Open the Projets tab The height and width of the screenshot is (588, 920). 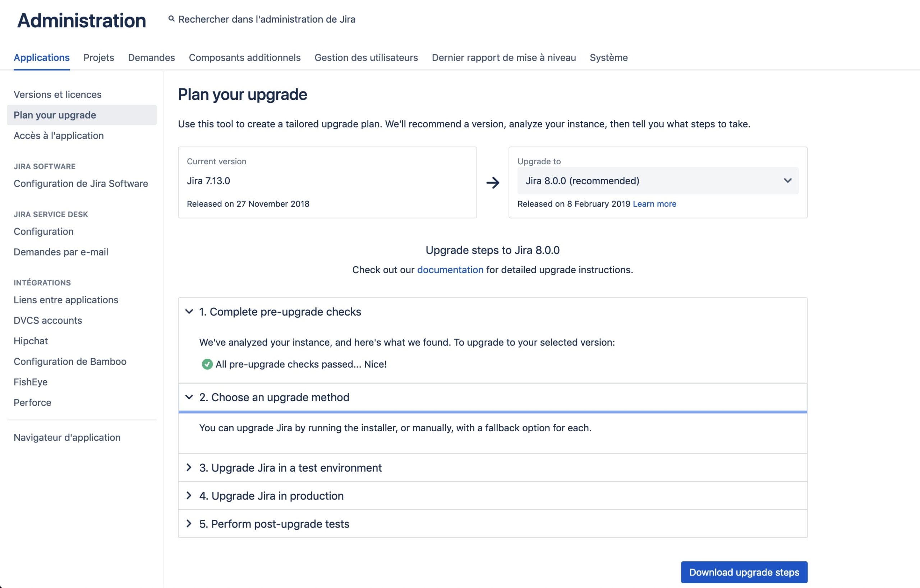point(98,57)
